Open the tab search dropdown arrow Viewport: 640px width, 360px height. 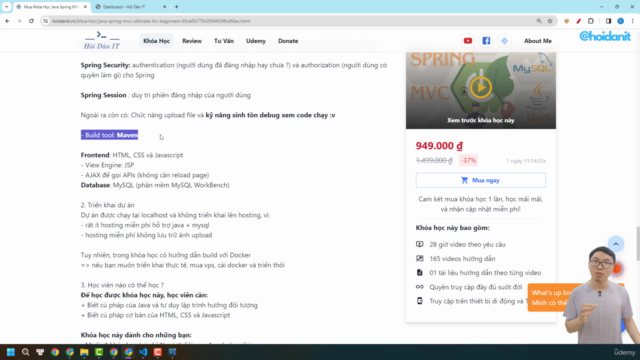[7, 7]
